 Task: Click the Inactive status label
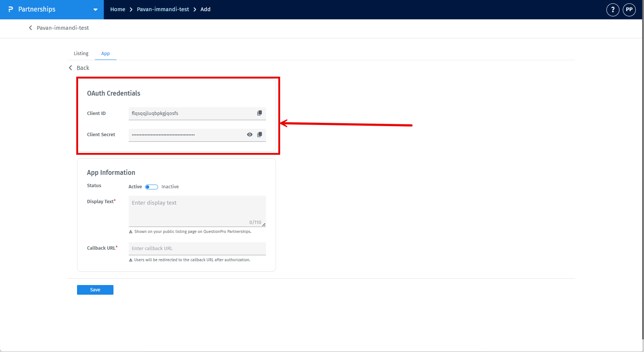pyautogui.click(x=170, y=187)
